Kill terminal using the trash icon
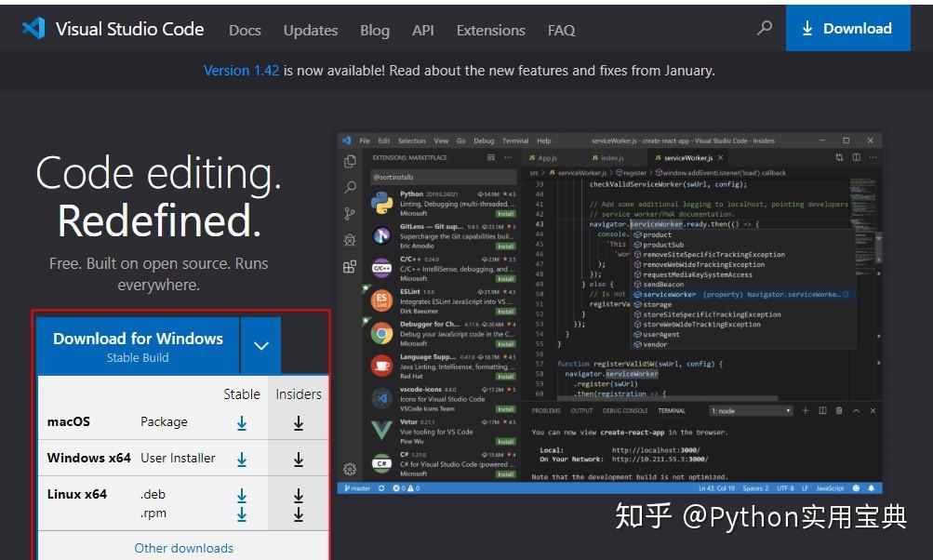 839,410
